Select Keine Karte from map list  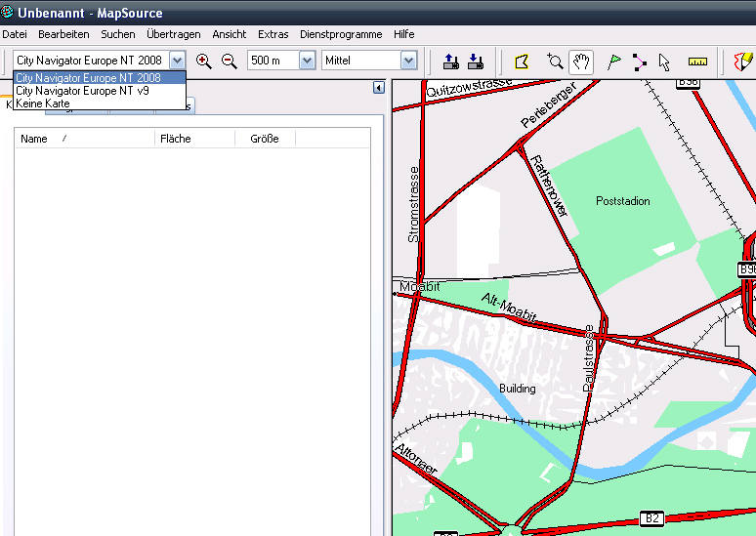coord(43,103)
